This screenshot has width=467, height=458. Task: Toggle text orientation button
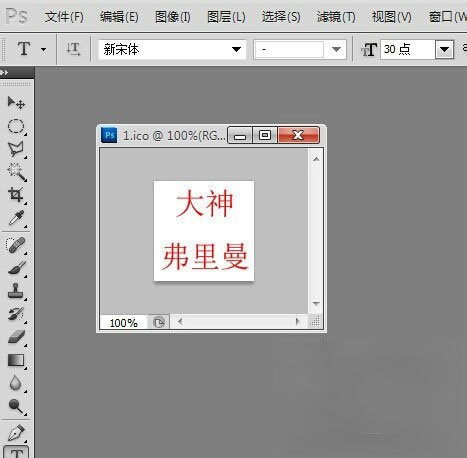coord(73,49)
